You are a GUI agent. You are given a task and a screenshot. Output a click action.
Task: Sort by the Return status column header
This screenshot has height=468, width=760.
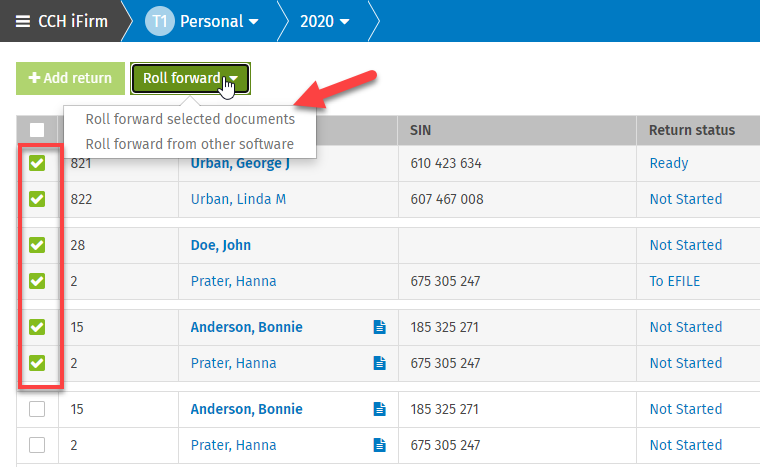(692, 130)
